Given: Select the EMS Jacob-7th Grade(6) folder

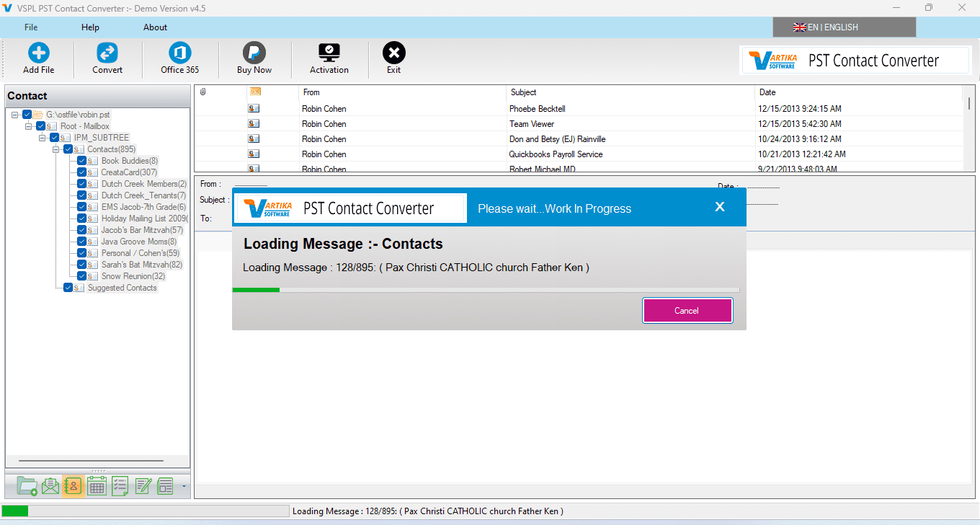Looking at the screenshot, I should tap(143, 207).
